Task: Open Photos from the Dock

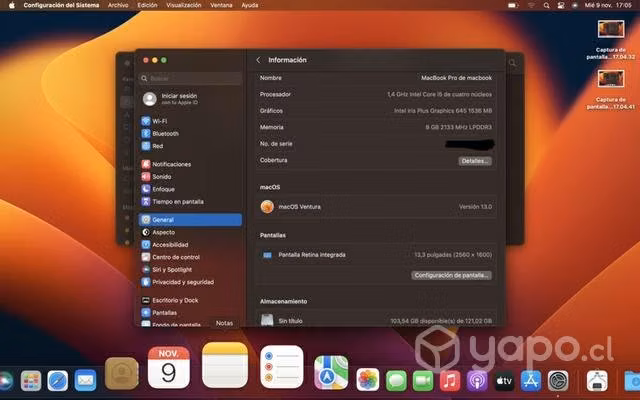Action: (x=368, y=380)
